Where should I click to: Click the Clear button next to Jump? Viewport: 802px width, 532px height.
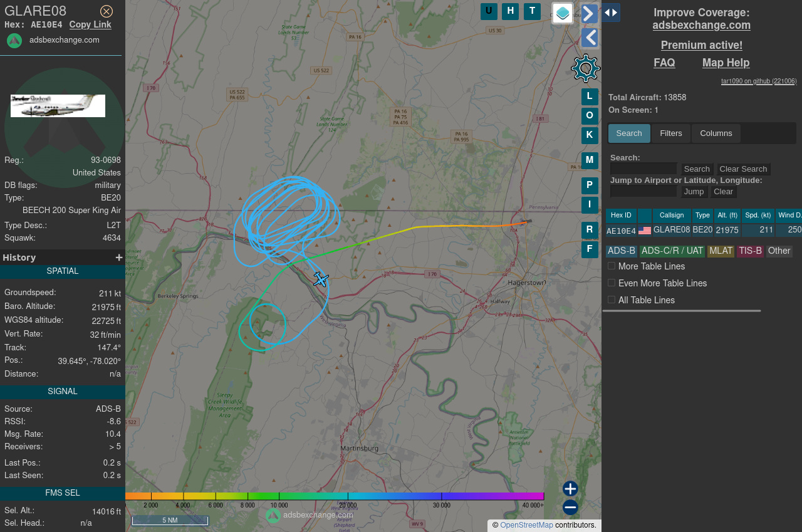click(x=723, y=192)
